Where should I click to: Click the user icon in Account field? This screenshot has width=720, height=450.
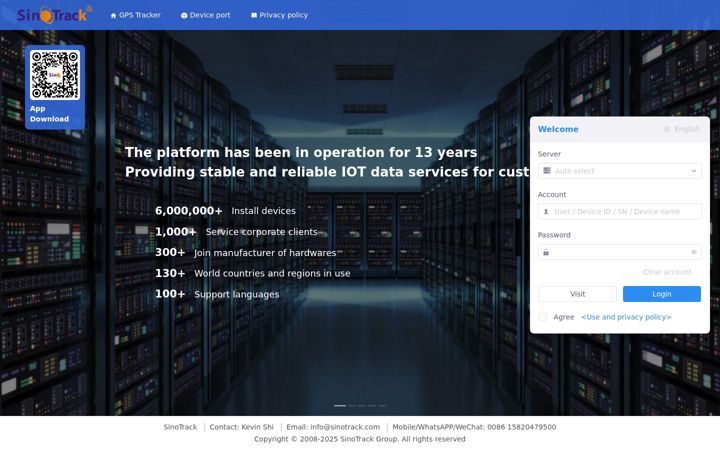pos(546,212)
